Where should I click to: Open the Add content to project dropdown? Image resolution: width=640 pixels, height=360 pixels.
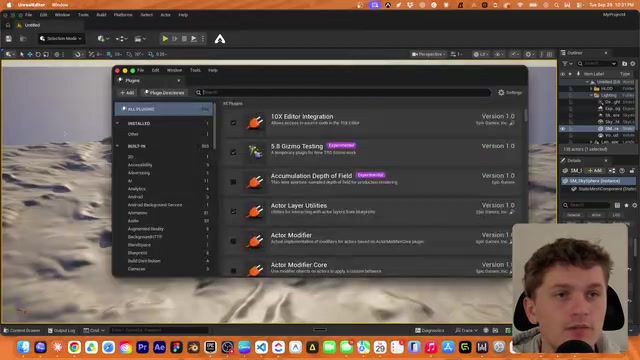(103, 39)
